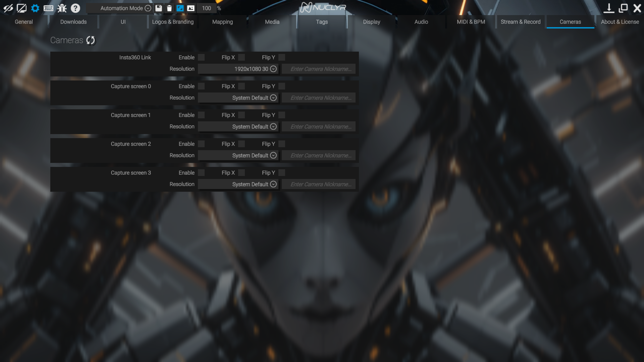
Task: Click Capture screen 1 nickname field
Action: tap(318, 127)
